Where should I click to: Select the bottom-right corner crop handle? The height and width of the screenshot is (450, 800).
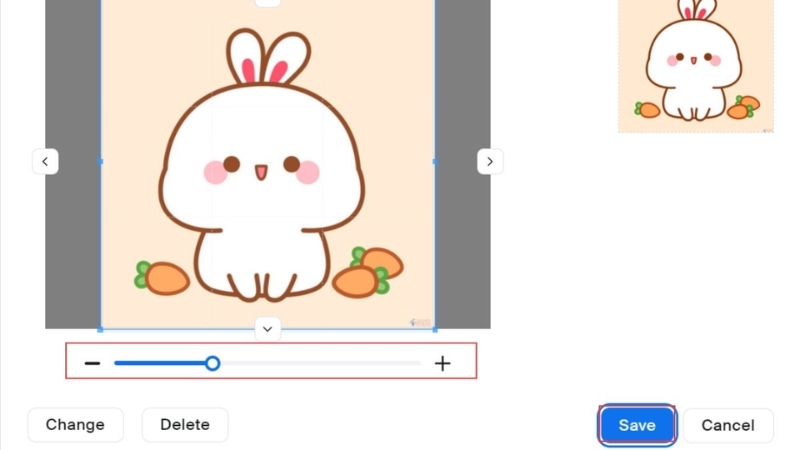434,328
